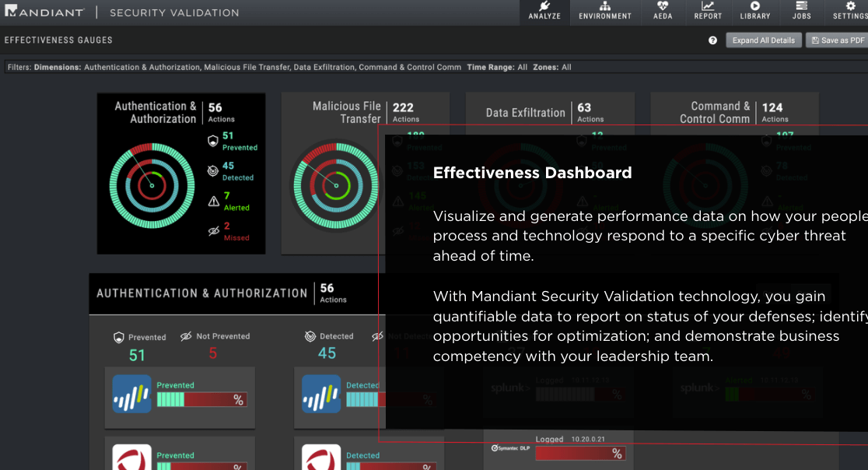Image resolution: width=868 pixels, height=470 pixels.
Task: Click first Prevented percentage bar
Action: pyautogui.click(x=201, y=400)
